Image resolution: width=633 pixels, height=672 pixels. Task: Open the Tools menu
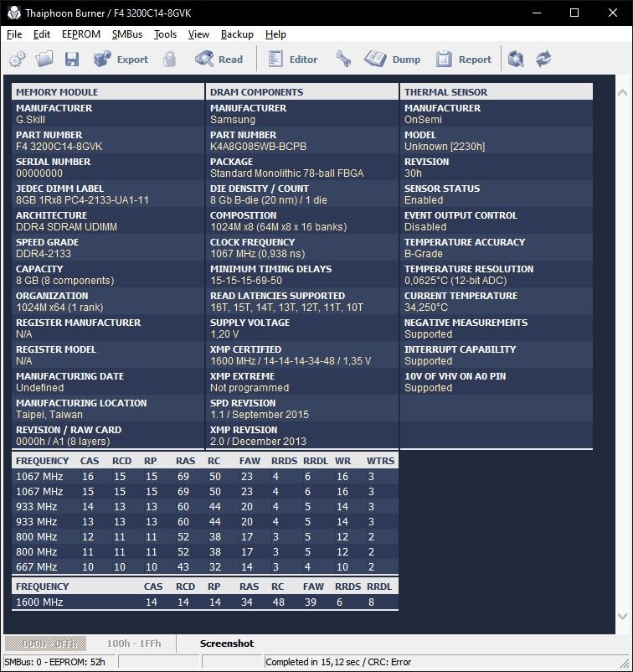coord(165,34)
